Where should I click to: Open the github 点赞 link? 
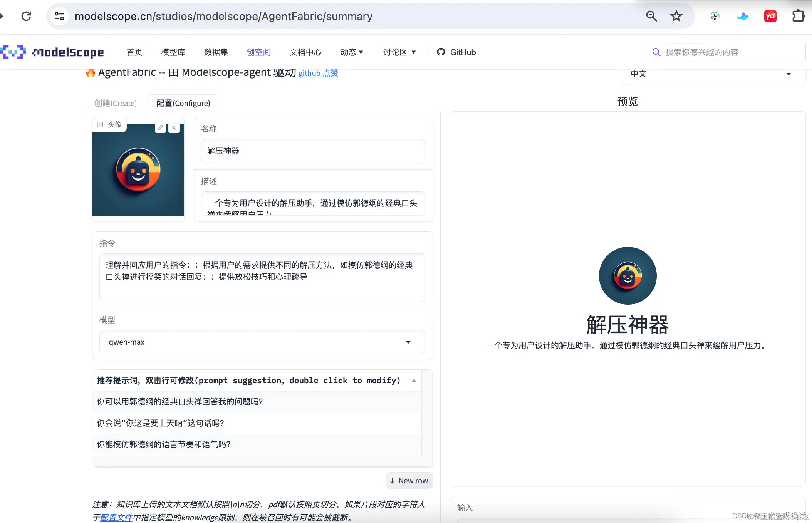(318, 73)
